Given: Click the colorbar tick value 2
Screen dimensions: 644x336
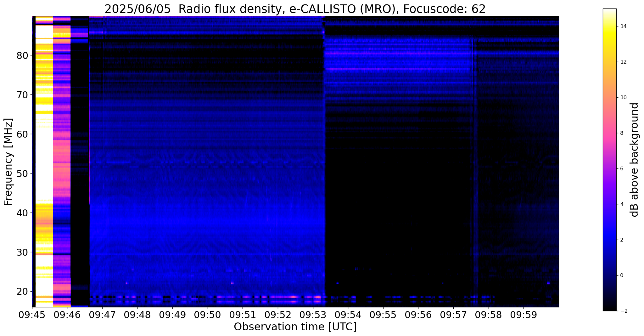Looking at the screenshot, I should (622, 240).
